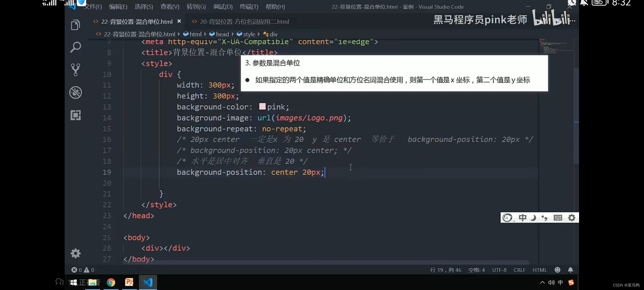Toggle Chinese input mode in IME toolbar
The image size is (644, 290).
[x=522, y=218]
